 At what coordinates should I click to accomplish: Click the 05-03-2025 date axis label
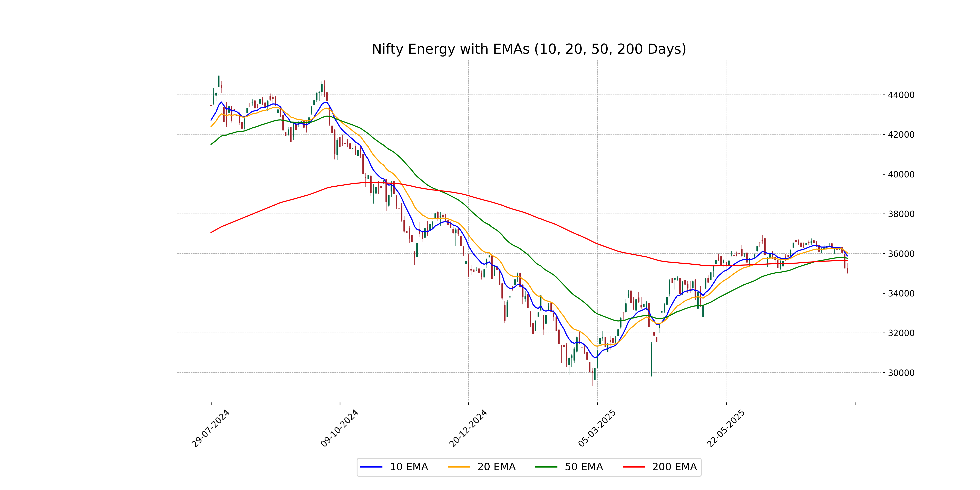597,428
